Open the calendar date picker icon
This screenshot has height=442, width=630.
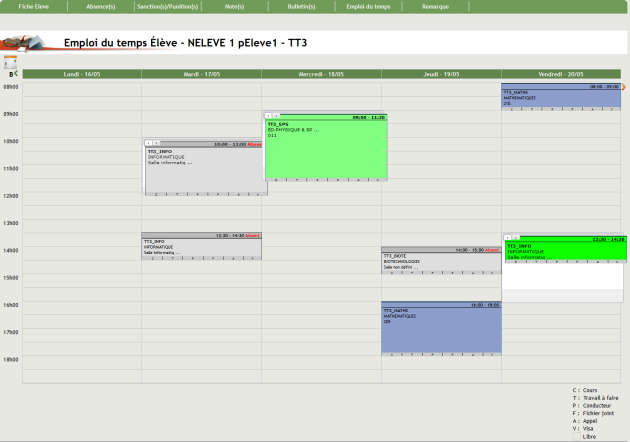point(11,61)
